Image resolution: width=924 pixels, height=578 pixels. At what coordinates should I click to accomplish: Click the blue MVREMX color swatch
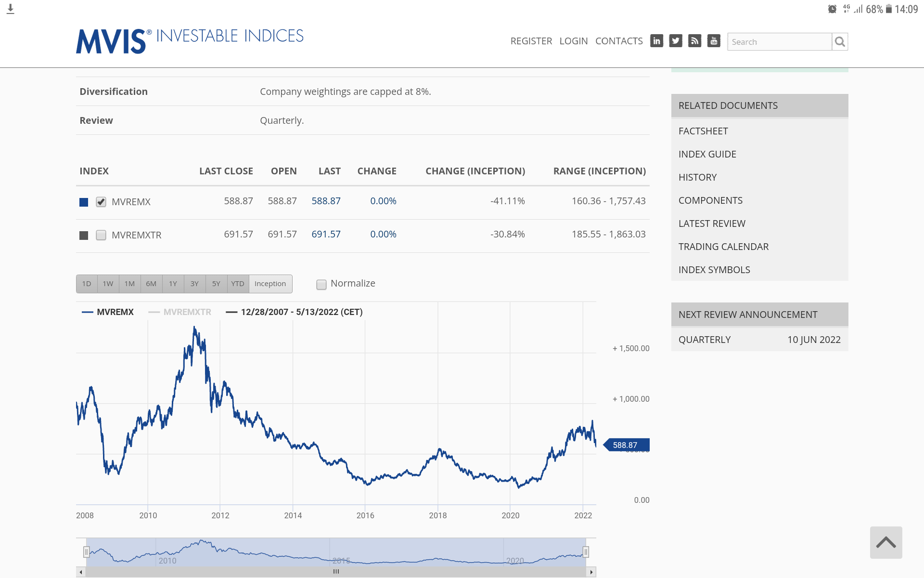[84, 202]
